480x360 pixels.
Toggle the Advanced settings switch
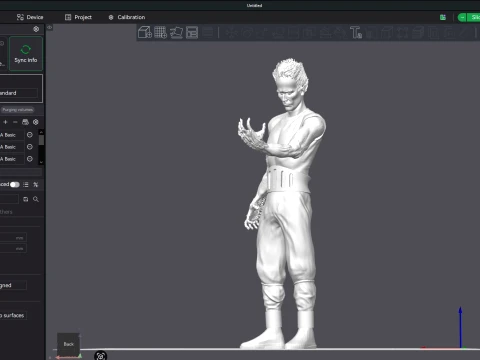[15, 184]
